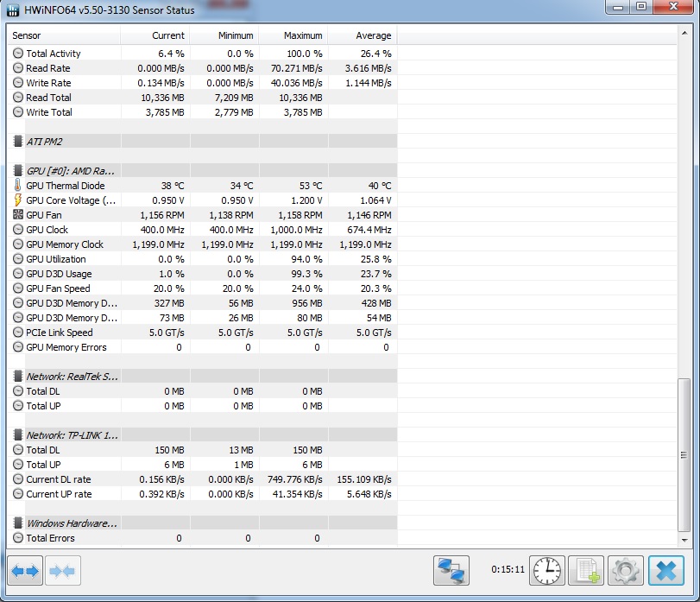Click the Network RealTek chip icon
This screenshot has width=700, height=602.
tap(18, 376)
